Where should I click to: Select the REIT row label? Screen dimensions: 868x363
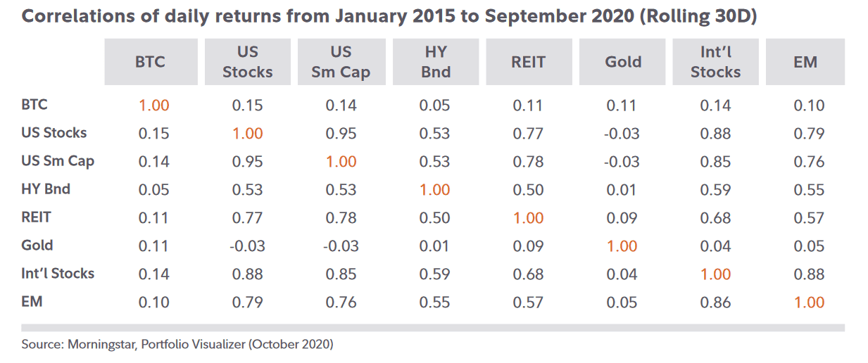pos(37,217)
